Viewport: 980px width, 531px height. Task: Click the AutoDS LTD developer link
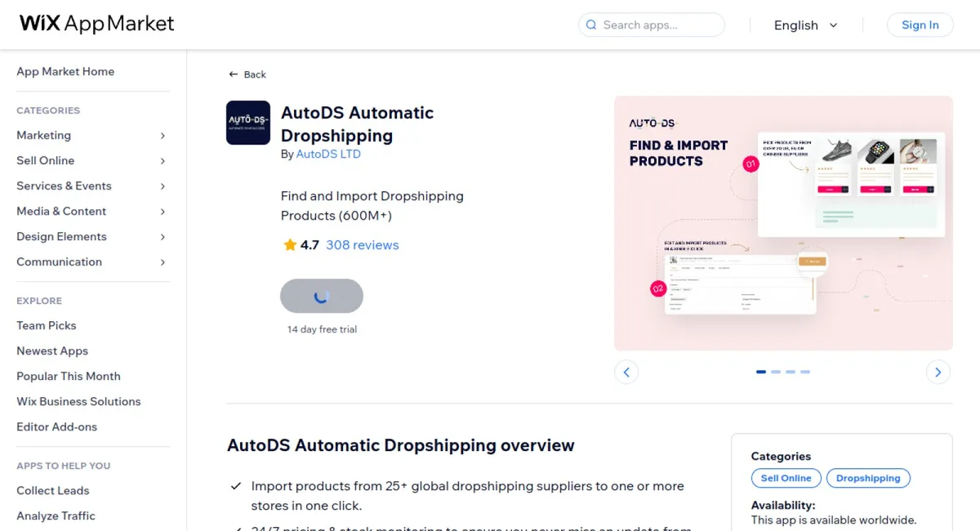pyautogui.click(x=328, y=154)
